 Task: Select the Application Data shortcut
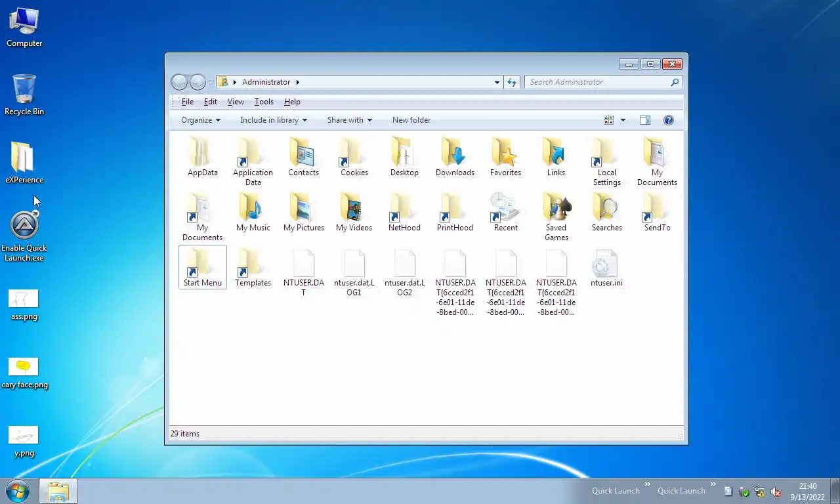click(253, 161)
